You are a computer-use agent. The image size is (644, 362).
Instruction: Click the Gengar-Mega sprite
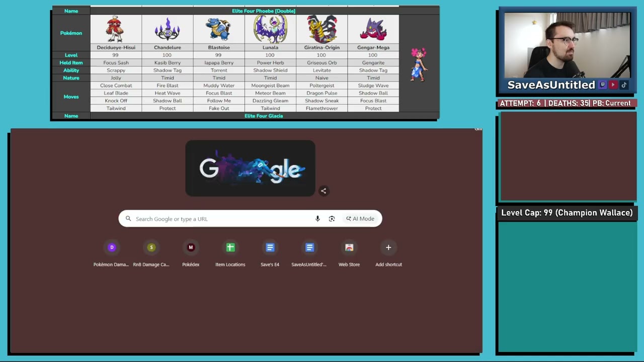[373, 29]
